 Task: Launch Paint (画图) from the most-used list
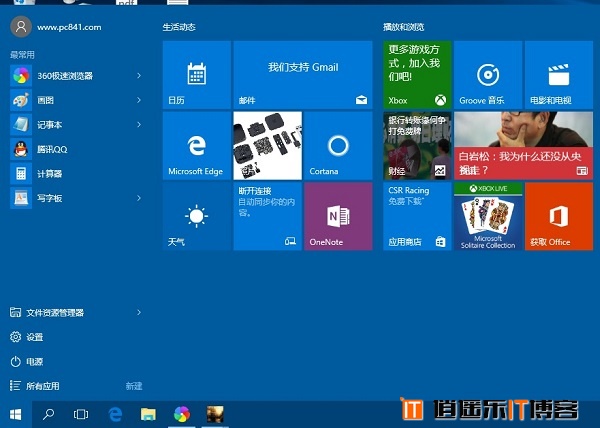[x=77, y=100]
